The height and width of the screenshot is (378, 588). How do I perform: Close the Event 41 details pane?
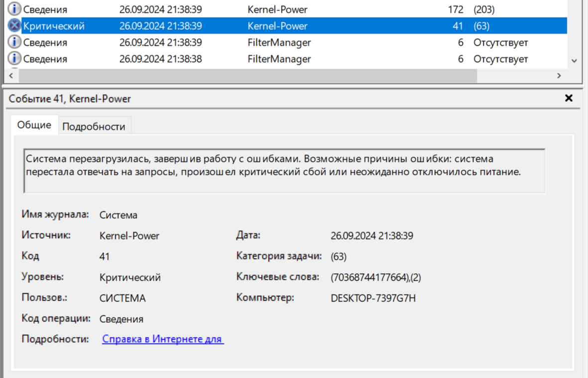pos(569,98)
